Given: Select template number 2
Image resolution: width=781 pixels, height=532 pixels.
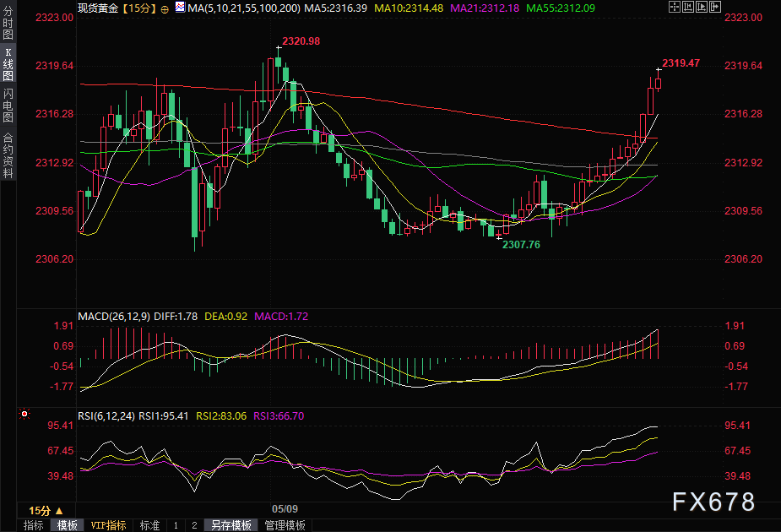Looking at the screenshot, I should coord(194,525).
